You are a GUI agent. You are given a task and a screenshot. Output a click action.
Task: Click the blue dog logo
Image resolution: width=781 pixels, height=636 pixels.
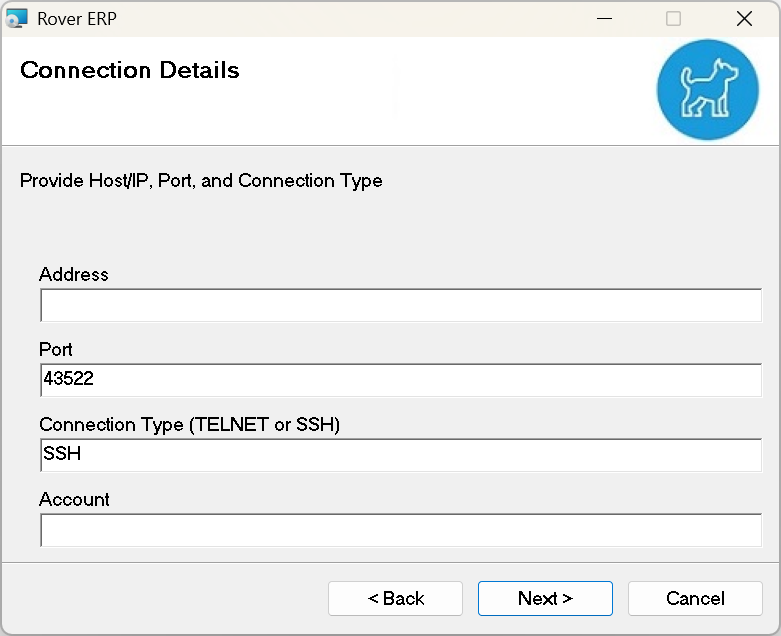pos(708,90)
